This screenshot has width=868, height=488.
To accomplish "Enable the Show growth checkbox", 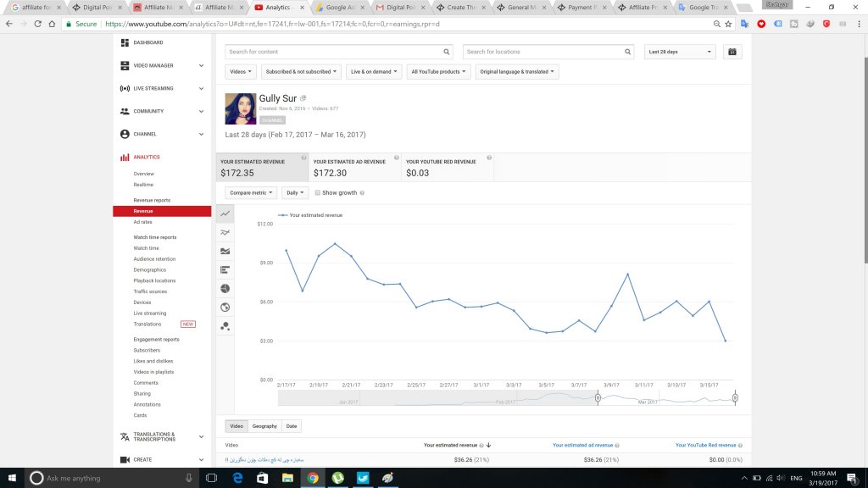I will coord(318,193).
